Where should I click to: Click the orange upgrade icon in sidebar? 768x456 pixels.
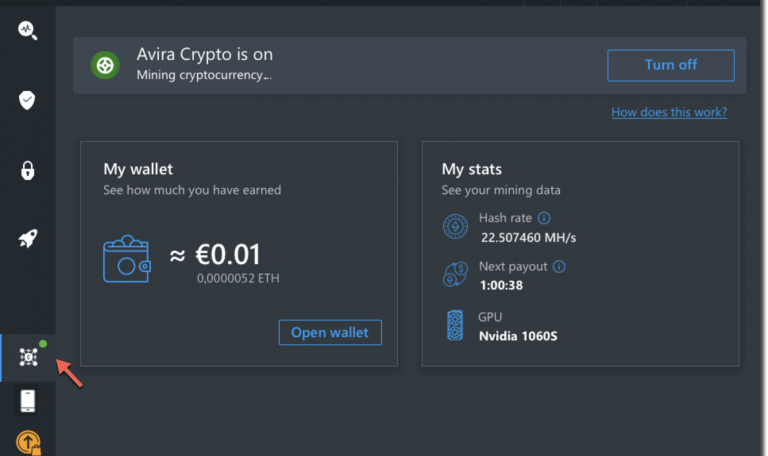(x=28, y=443)
